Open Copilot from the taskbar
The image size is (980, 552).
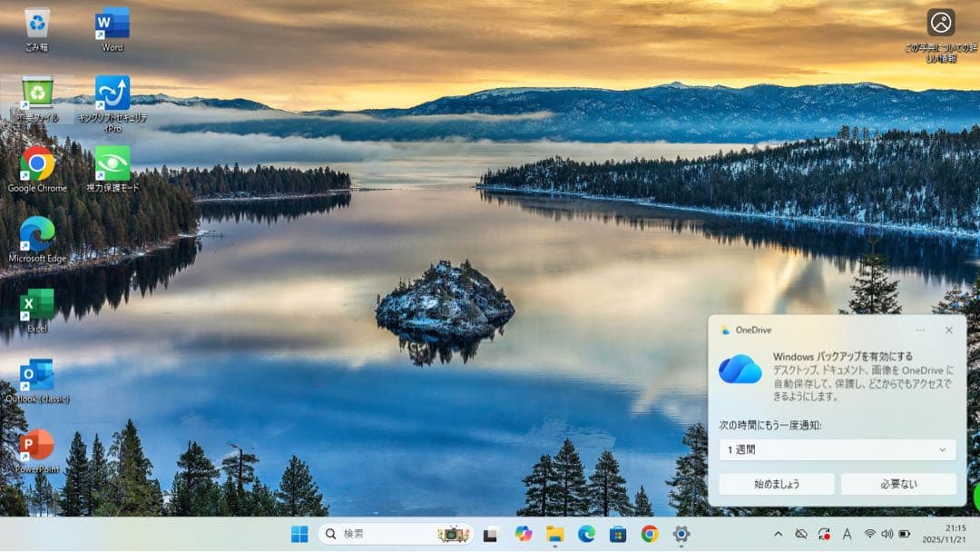point(524,535)
